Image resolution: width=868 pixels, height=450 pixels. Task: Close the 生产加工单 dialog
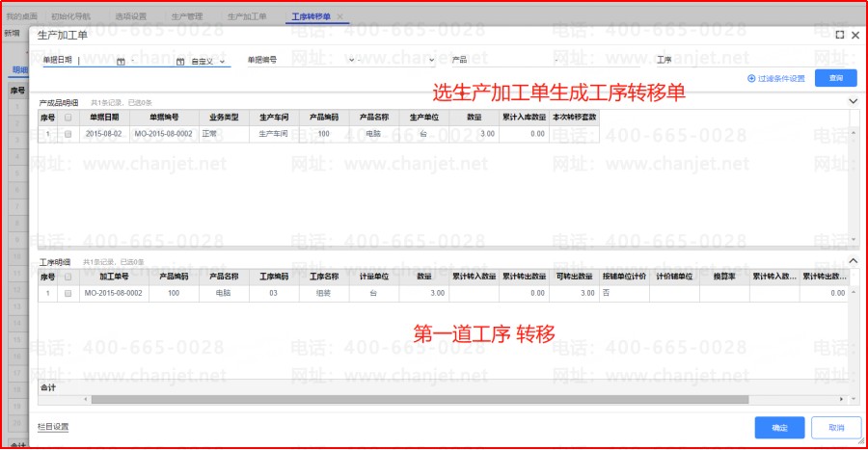(855, 35)
